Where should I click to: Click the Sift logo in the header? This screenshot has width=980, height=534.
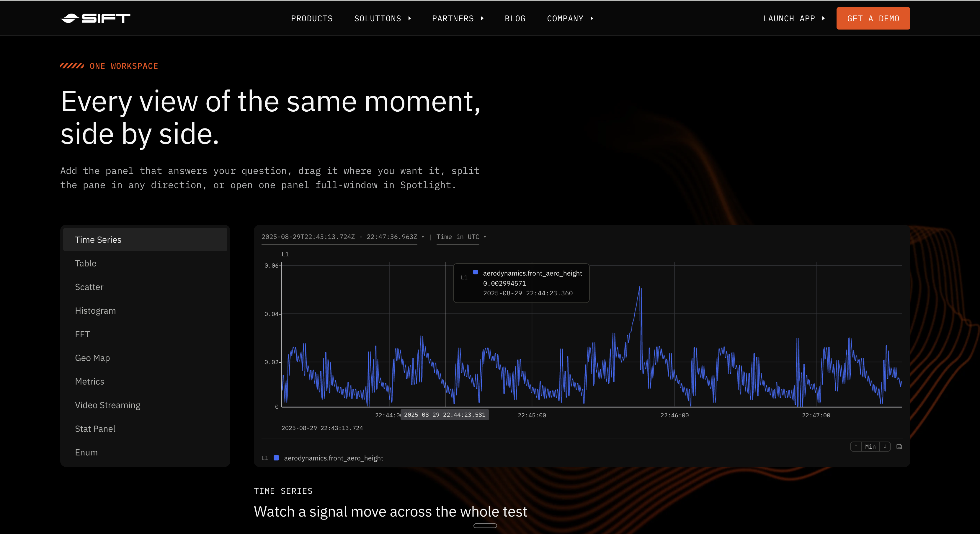tap(95, 18)
